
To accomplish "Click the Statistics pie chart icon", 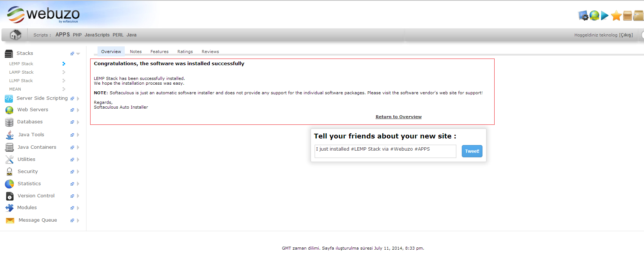I will pyautogui.click(x=9, y=184).
